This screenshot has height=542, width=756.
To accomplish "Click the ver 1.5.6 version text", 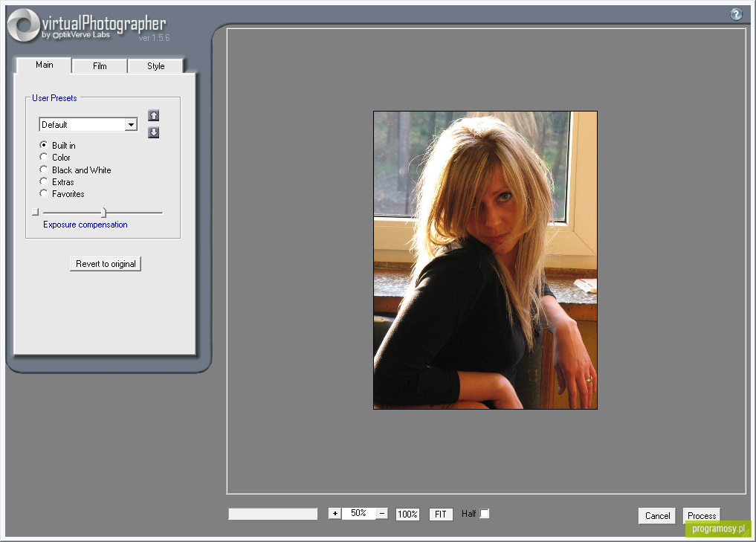I will tap(155, 38).
